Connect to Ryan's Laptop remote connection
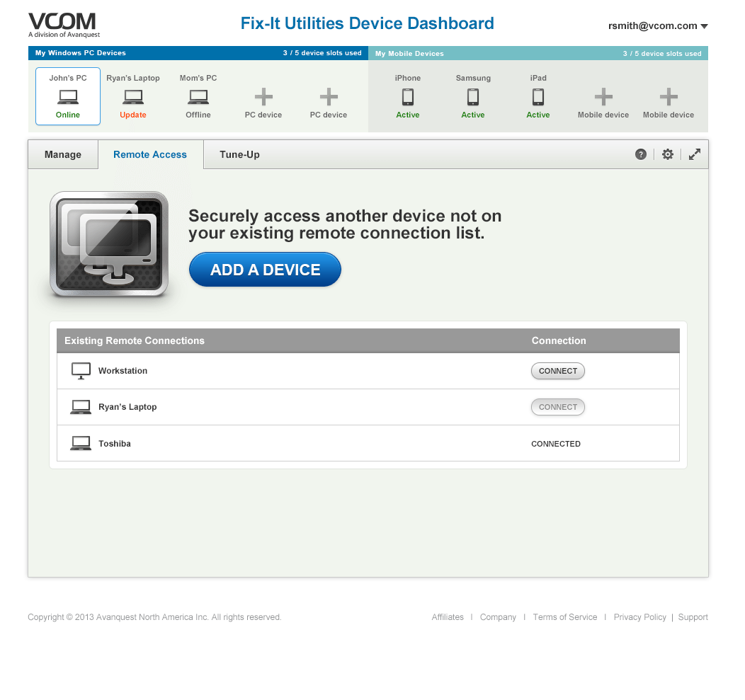 tap(558, 407)
